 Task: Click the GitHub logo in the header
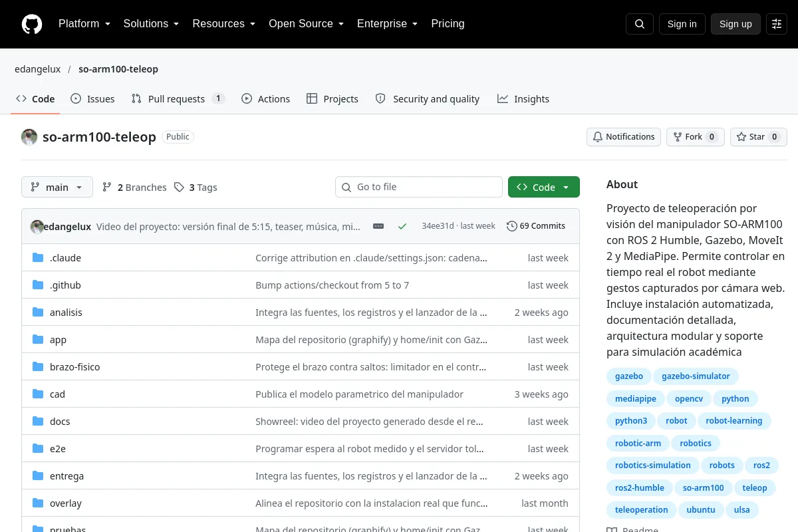(32, 24)
